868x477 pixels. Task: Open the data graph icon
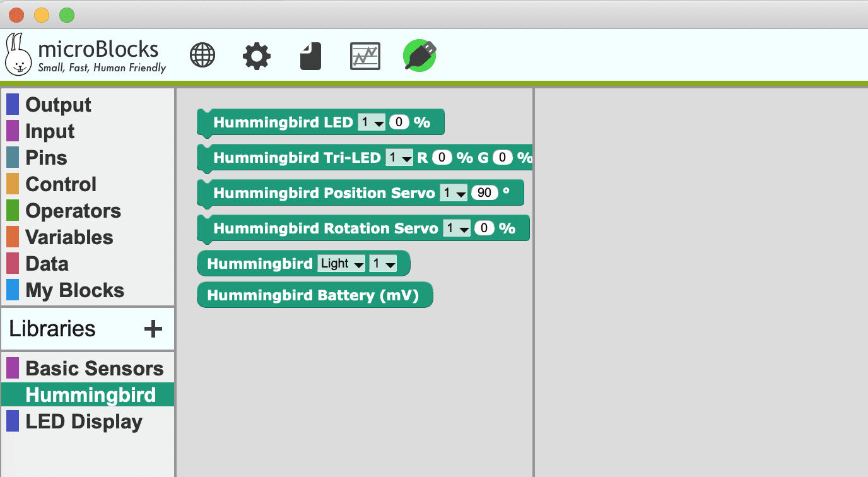click(365, 56)
